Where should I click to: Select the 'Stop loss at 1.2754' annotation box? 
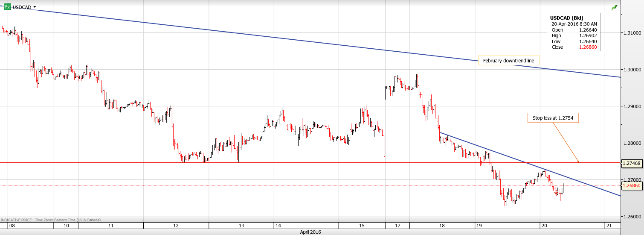[553, 118]
